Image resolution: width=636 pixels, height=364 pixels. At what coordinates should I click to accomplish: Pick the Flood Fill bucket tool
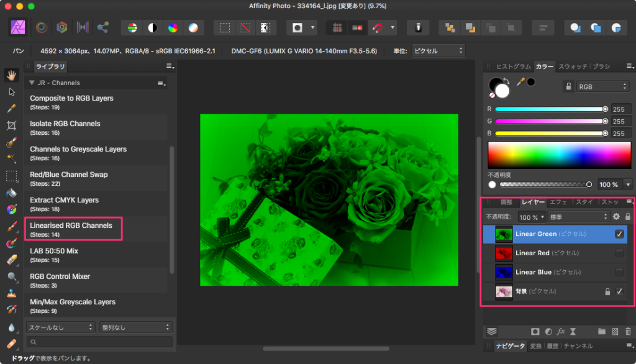[x=11, y=193]
